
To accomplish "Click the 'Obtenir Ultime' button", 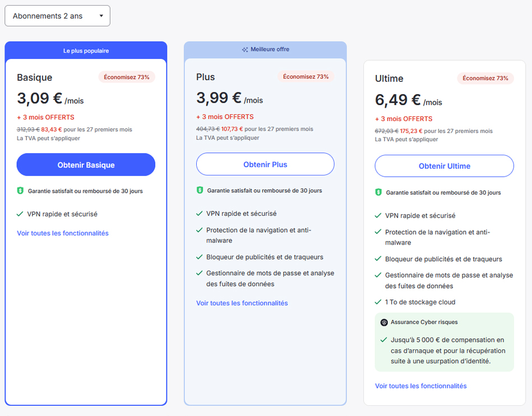I will click(444, 166).
